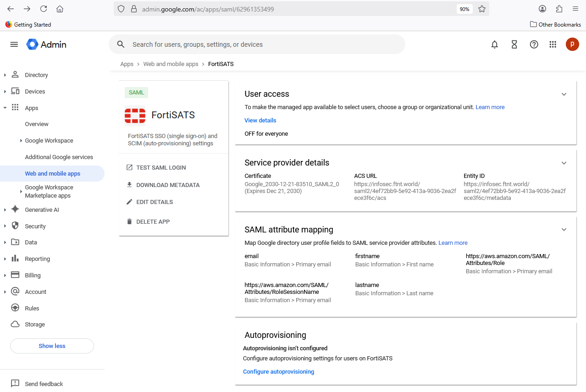Click the Rules icon in sidebar
The height and width of the screenshot is (392, 586).
click(x=15, y=308)
